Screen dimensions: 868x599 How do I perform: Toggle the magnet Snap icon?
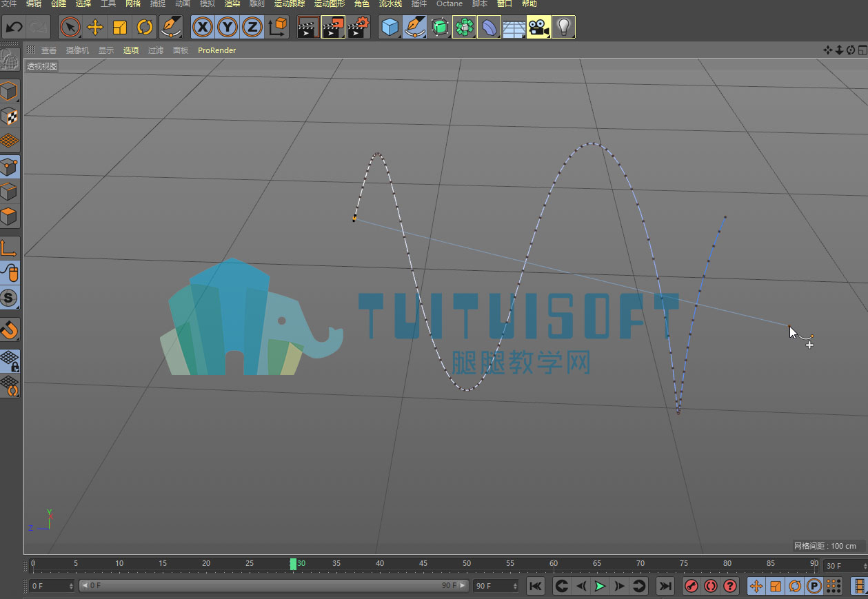pos(10,330)
